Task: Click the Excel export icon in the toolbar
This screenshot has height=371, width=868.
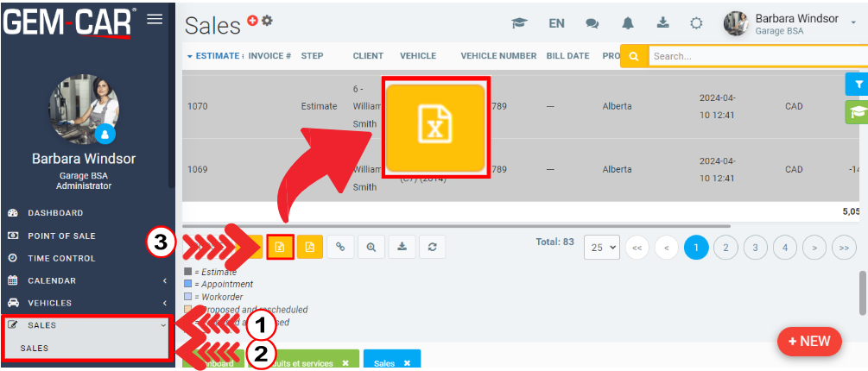Action: pos(280,247)
